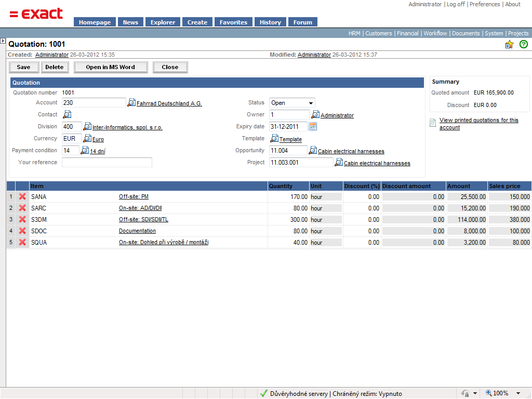Image resolution: width=532 pixels, height=399 pixels.
Task: Open the History tab
Action: tap(270, 22)
